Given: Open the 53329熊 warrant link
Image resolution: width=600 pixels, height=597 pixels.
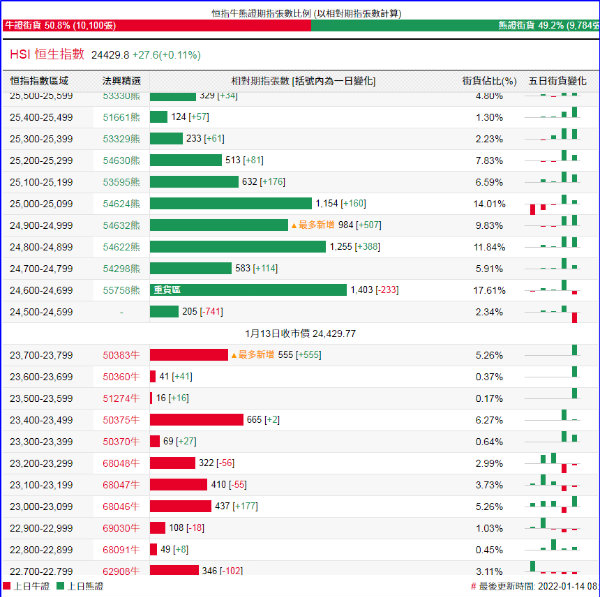Looking at the screenshot, I should click(121, 139).
